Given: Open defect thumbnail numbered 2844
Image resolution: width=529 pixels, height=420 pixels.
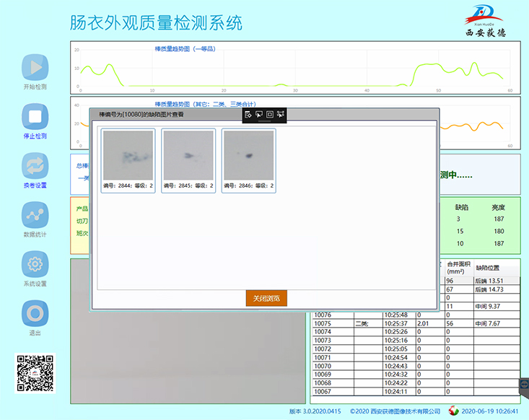Looking at the screenshot, I should [128, 156].
